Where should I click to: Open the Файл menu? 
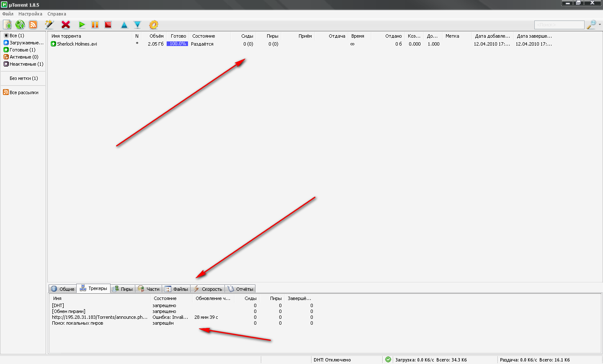click(x=8, y=14)
